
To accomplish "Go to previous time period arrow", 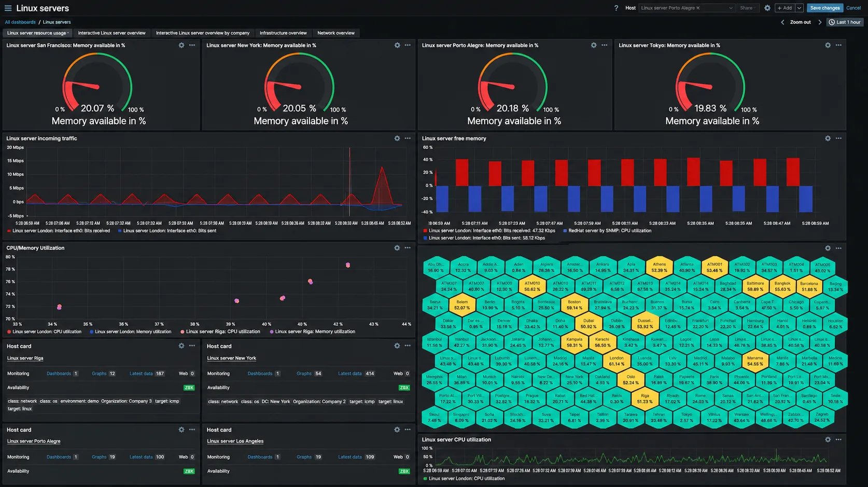I will [782, 22].
